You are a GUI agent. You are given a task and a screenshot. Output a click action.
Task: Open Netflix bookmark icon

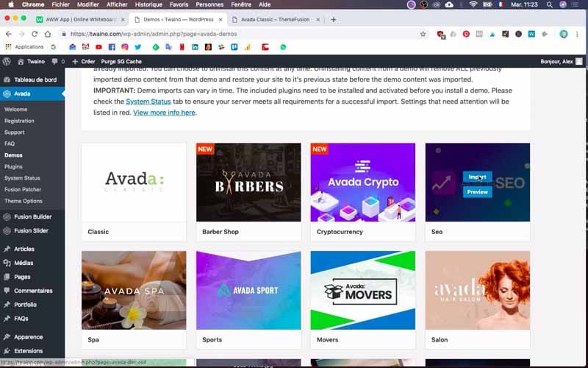point(182,47)
